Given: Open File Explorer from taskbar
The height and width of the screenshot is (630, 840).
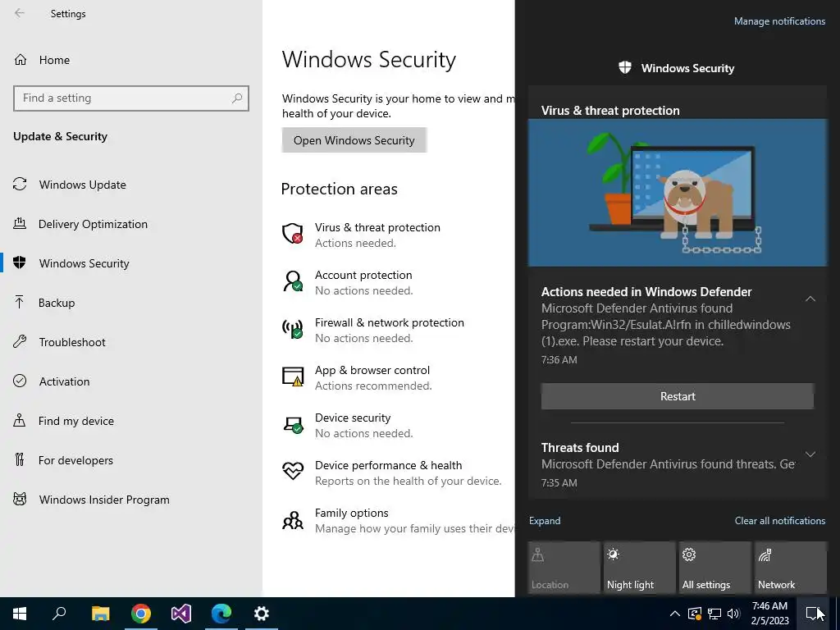Looking at the screenshot, I should tap(100, 614).
